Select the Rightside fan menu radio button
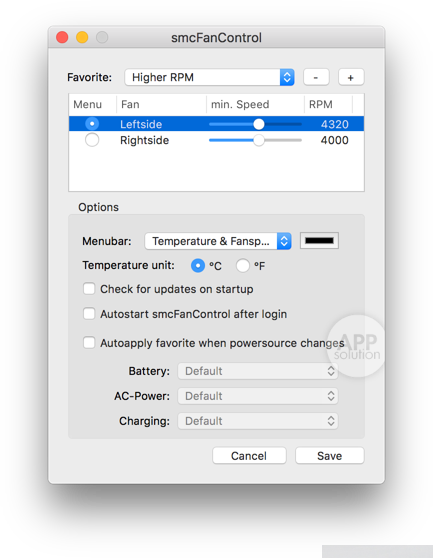433x558 pixels. pyautogui.click(x=92, y=140)
